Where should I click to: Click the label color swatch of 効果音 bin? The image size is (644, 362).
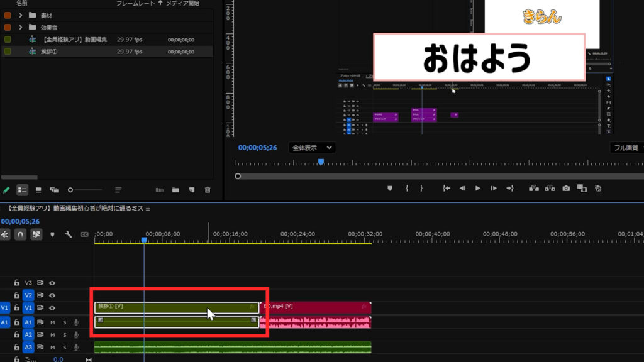(8, 28)
